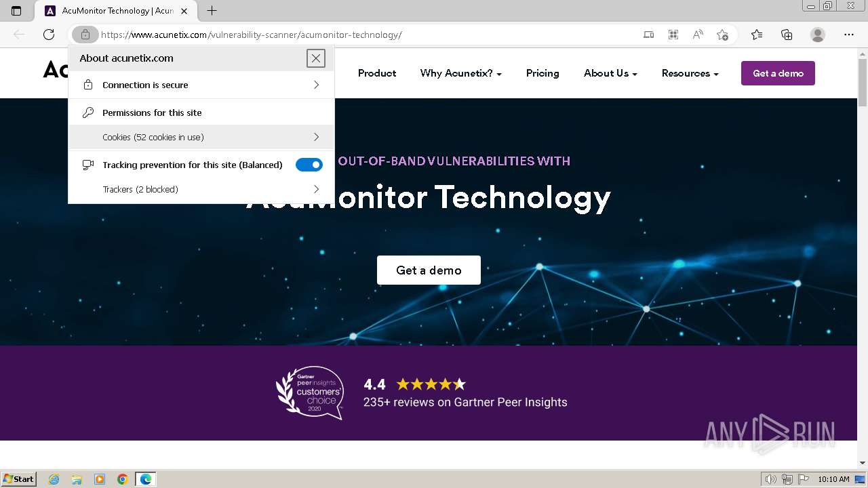Screen dimensions: 868x488
Task: Select the Product menu item
Action: click(377, 73)
